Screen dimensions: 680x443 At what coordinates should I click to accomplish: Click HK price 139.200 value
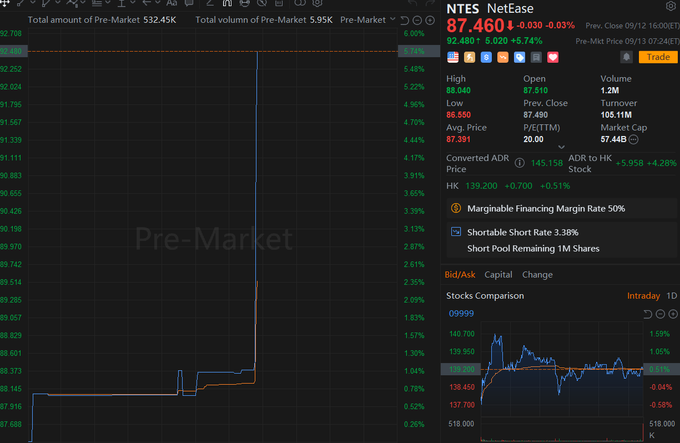(481, 186)
